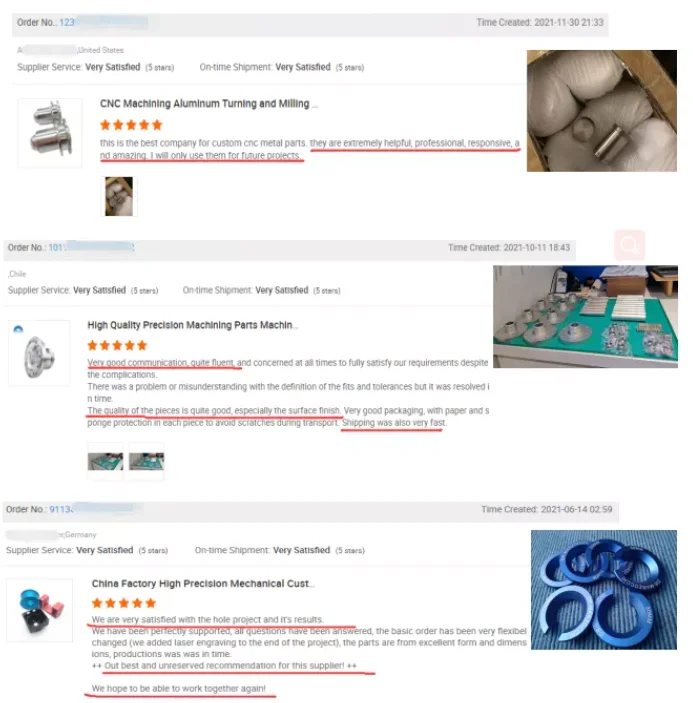Screen dimensions: 693x703
Task: Click five-star rating of Precision Machining review
Action: click(117, 345)
